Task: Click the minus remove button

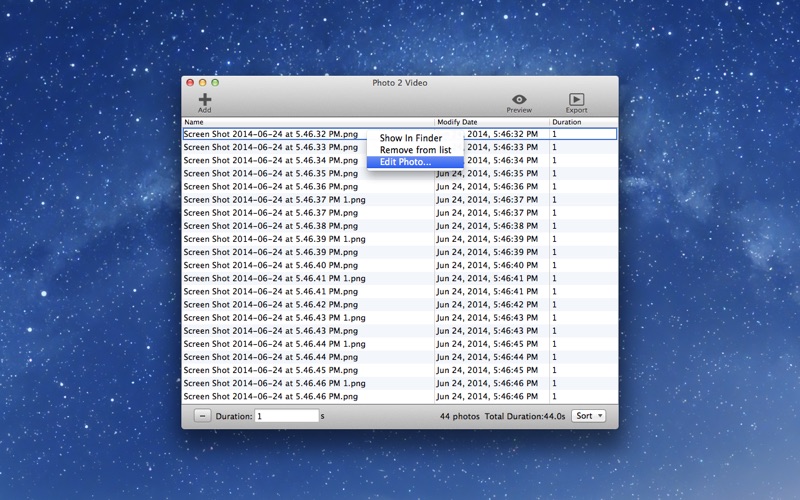Action: tap(202, 416)
